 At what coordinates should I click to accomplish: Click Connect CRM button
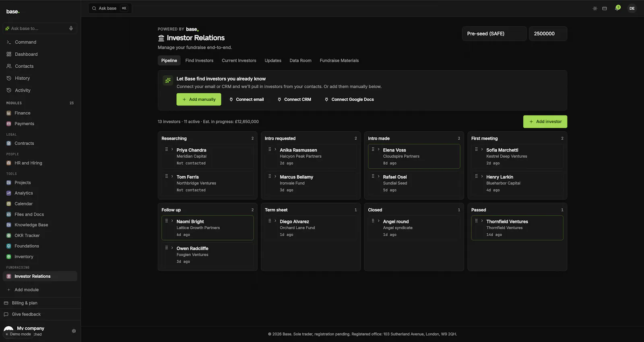[295, 99]
